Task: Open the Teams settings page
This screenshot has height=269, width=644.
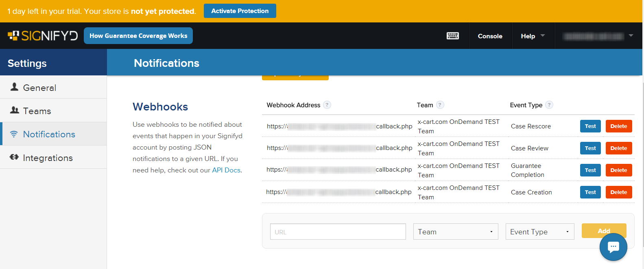Action: click(x=53, y=110)
